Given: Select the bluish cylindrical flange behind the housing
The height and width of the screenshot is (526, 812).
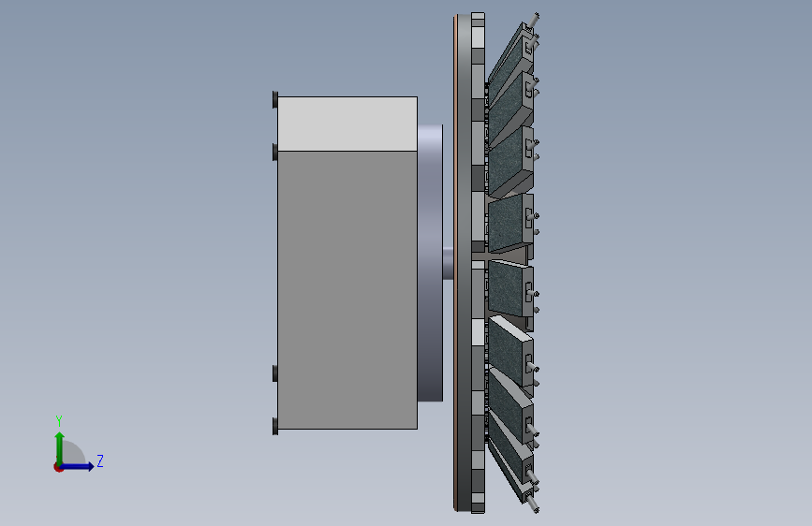Looking at the screenshot, I should click(x=430, y=262).
